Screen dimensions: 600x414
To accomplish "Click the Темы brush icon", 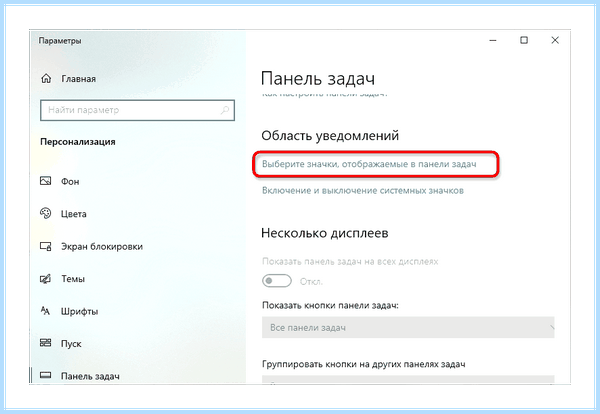I will pyautogui.click(x=46, y=279).
